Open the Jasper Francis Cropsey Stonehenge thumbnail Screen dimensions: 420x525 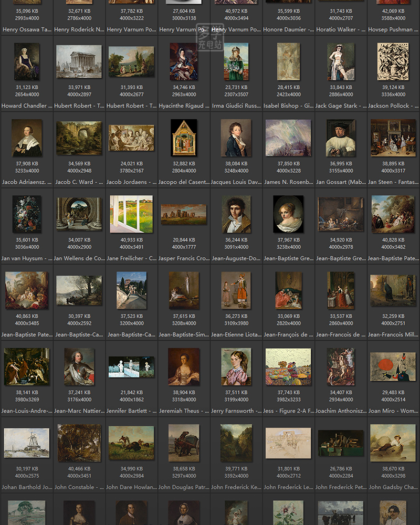184,214
